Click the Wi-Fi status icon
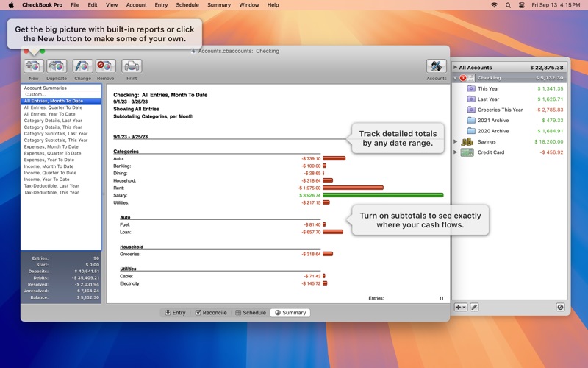This screenshot has width=588, height=368. coord(494,5)
